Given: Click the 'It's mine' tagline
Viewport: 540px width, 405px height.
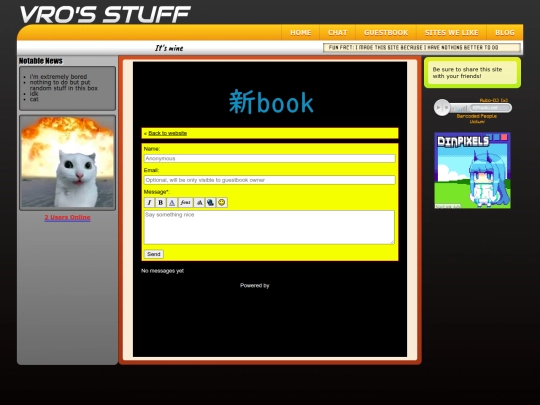Looking at the screenshot, I should pos(169,48).
